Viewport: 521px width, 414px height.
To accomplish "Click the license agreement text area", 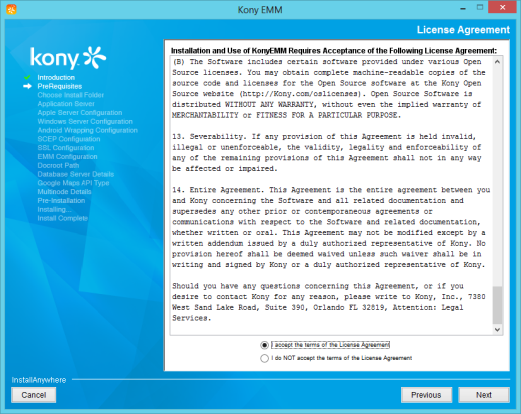I will pos(331,195).
